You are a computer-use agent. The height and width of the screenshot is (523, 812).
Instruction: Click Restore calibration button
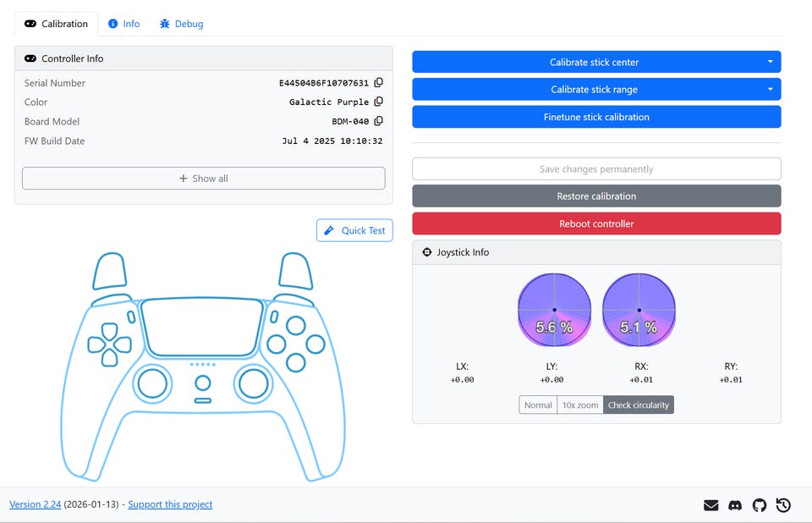click(596, 196)
